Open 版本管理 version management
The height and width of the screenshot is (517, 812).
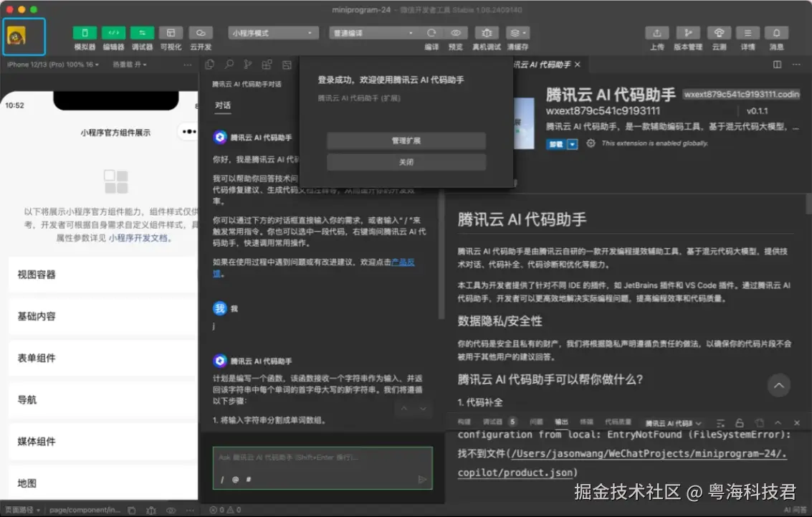(688, 33)
